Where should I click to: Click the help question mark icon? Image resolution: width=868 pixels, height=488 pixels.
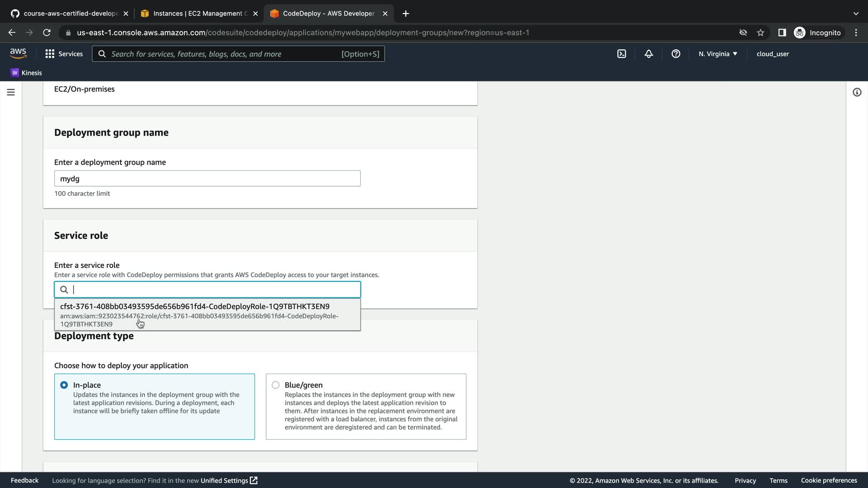[676, 54]
